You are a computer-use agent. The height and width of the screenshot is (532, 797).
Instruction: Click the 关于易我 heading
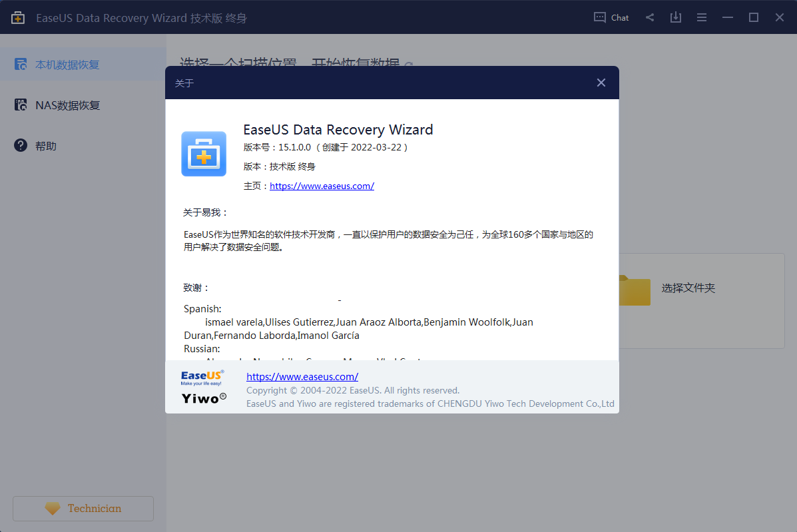click(205, 212)
